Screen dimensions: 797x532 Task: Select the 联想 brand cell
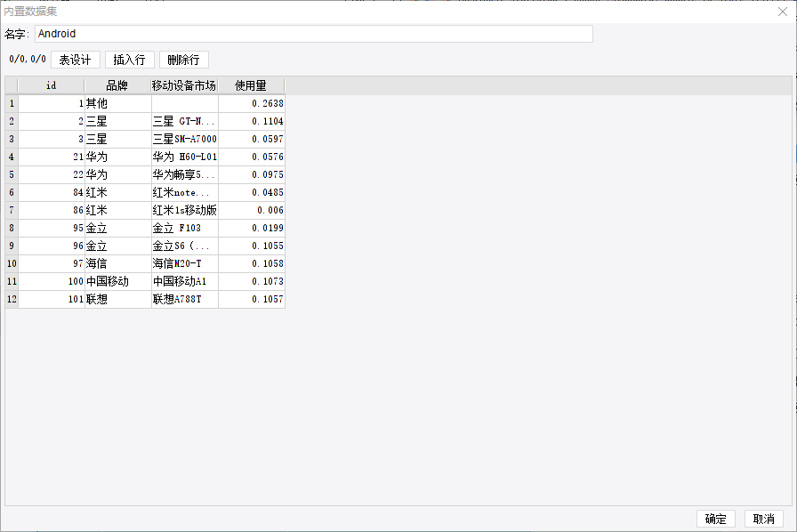118,299
